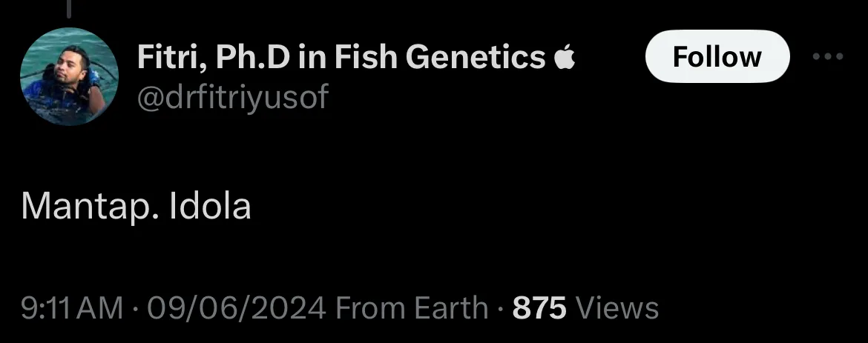Viewport: 868px width, 343px height.
Task: Click the word 'Earth' in the footer
Action: [451, 308]
